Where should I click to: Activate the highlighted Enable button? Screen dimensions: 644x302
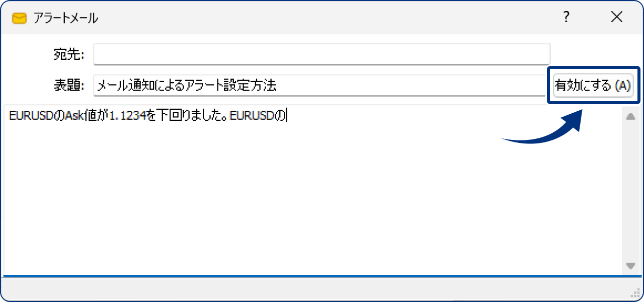593,85
